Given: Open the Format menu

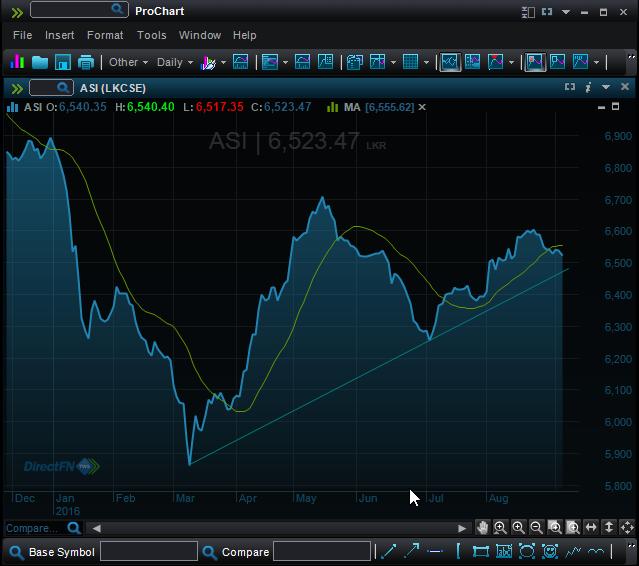Looking at the screenshot, I should (x=105, y=35).
